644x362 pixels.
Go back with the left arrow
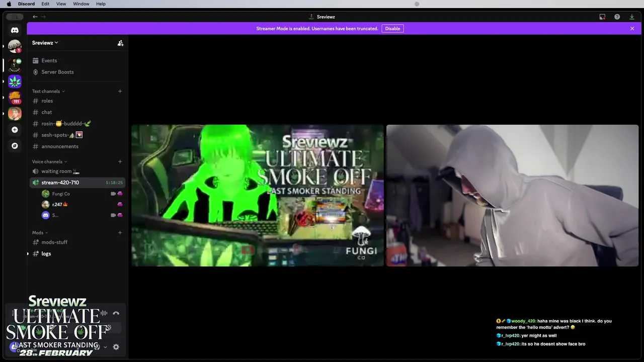click(35, 17)
